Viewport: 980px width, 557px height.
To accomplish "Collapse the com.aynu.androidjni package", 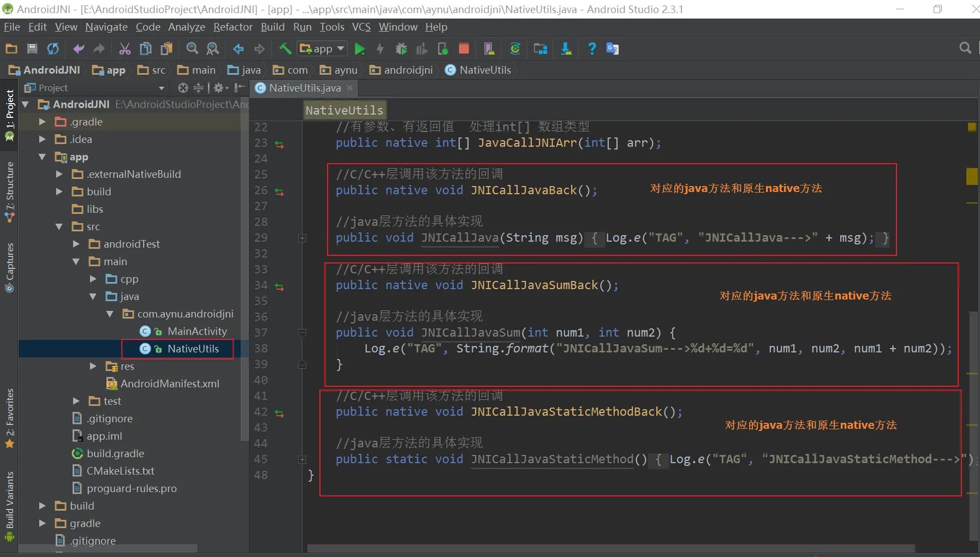I will 110,314.
